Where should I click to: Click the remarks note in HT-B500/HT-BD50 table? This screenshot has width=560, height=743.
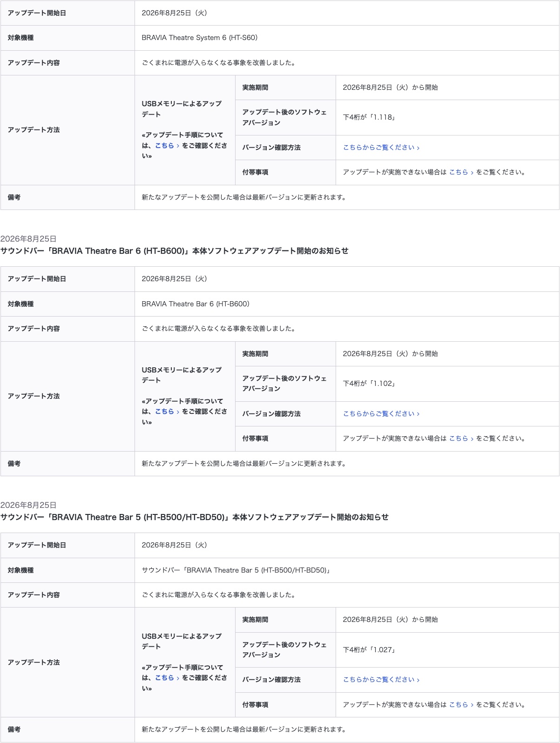click(x=244, y=729)
